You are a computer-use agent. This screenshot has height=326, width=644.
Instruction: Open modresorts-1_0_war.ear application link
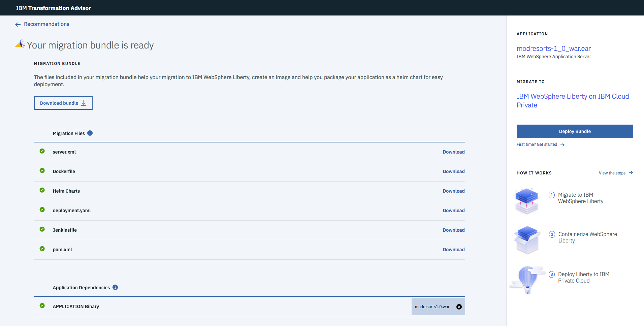coord(554,48)
